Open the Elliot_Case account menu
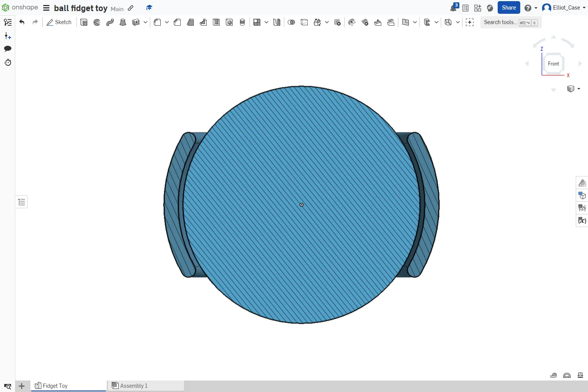This screenshot has height=392, width=588. click(x=565, y=8)
